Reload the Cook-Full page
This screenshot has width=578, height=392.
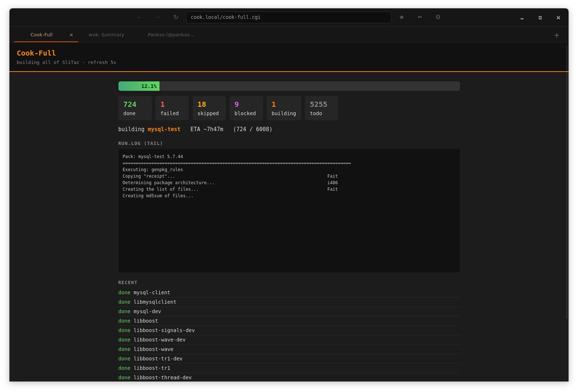click(176, 17)
